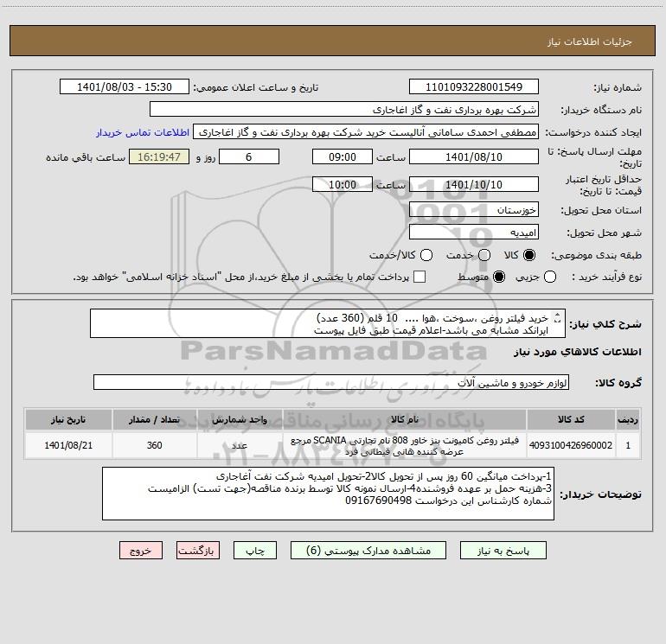Image resolution: width=666 pixels, height=644 pixels.
Task: Click the days remaining field 6
Action: 249,156
